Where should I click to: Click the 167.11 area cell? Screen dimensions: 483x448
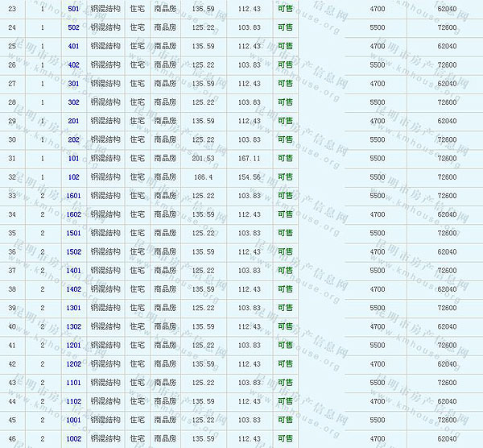point(250,158)
